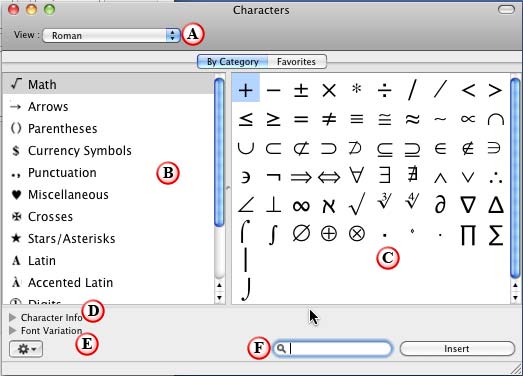Pick the identical-to (≡) symbol
Viewport: 523px width, 376px height.
(356, 119)
